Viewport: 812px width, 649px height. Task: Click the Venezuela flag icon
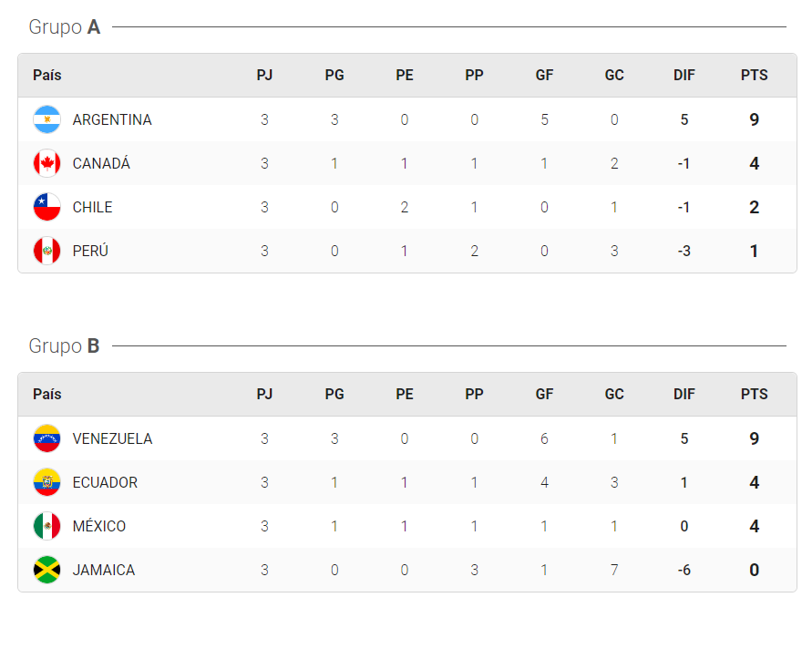(46, 438)
